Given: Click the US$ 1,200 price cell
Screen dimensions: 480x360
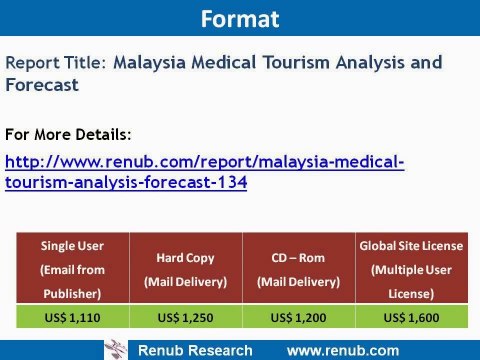Looking at the screenshot, I should pyautogui.click(x=299, y=317).
